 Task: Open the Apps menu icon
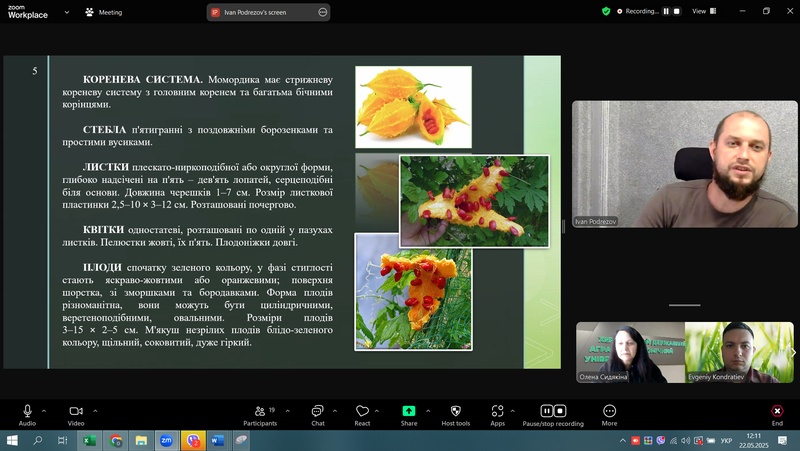[497, 411]
